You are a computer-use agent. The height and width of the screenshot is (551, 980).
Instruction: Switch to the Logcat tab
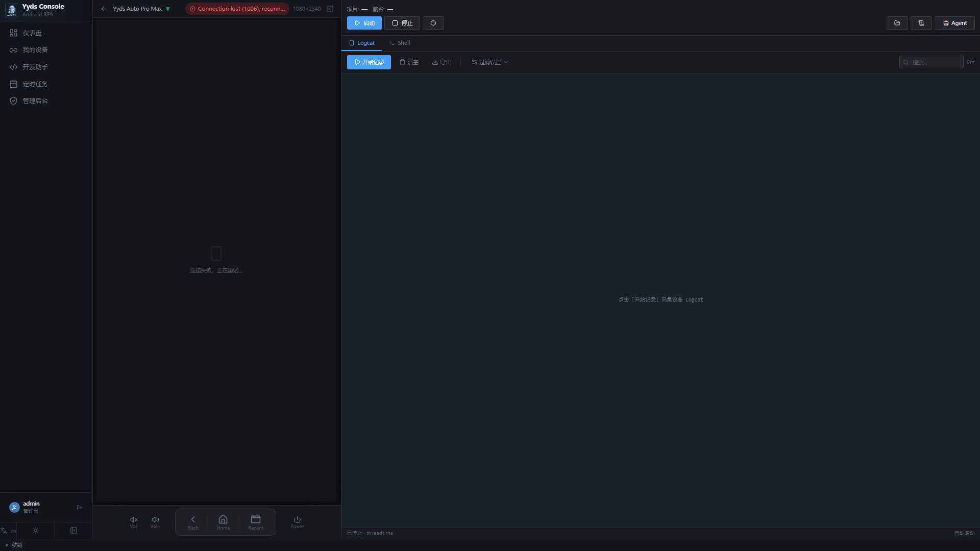pyautogui.click(x=362, y=43)
